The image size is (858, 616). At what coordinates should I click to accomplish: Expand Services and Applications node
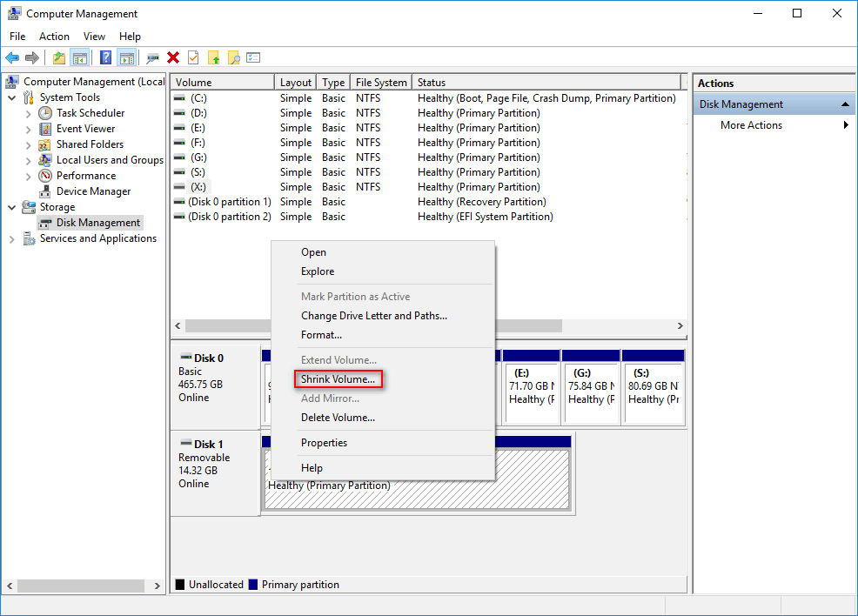12,238
